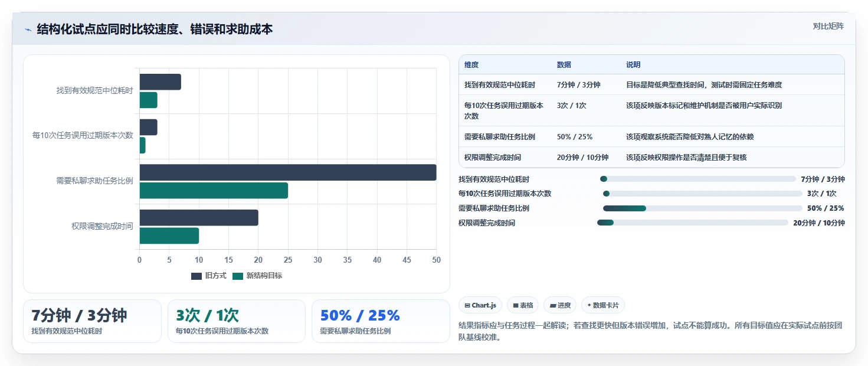Screen dimensions: 868x366
Task: Open the 50% / 25% data card
Action: tap(381, 321)
